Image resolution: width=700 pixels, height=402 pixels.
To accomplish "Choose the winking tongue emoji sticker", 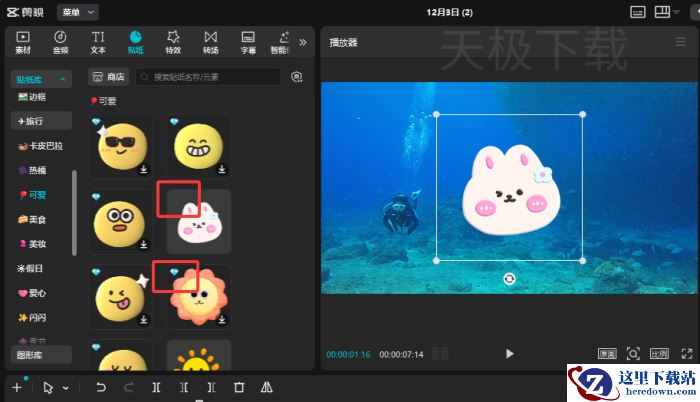I will 121,297.
